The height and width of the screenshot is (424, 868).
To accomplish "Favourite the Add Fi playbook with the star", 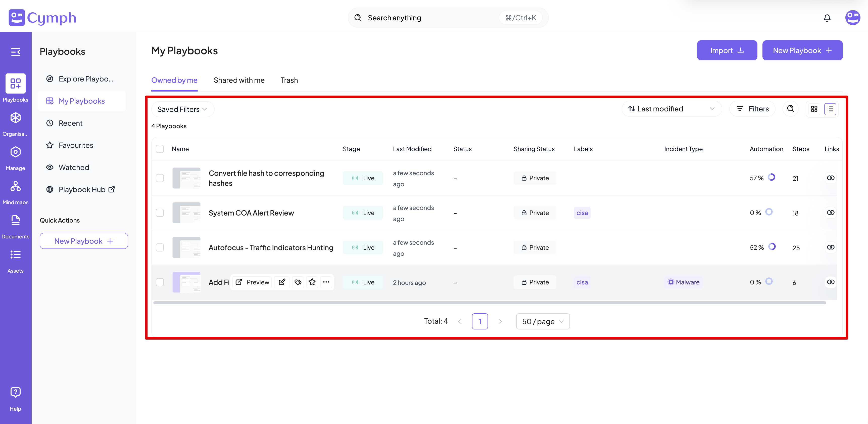I will [x=312, y=282].
